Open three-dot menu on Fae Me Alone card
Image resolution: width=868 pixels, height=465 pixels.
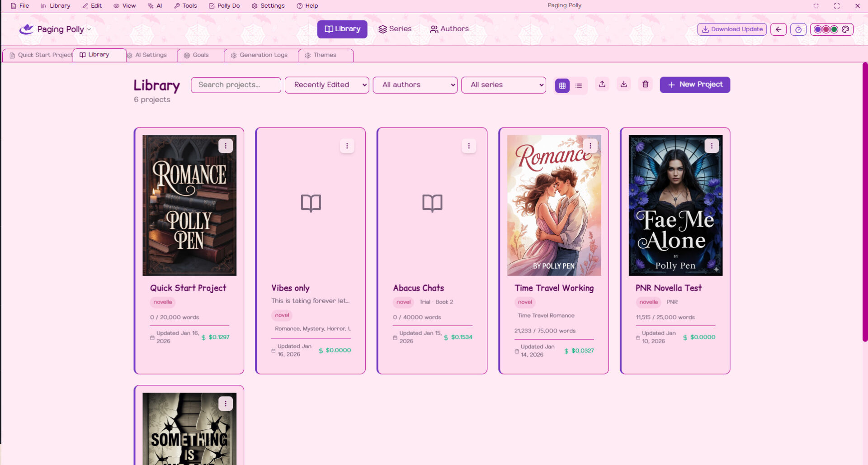pyautogui.click(x=712, y=146)
